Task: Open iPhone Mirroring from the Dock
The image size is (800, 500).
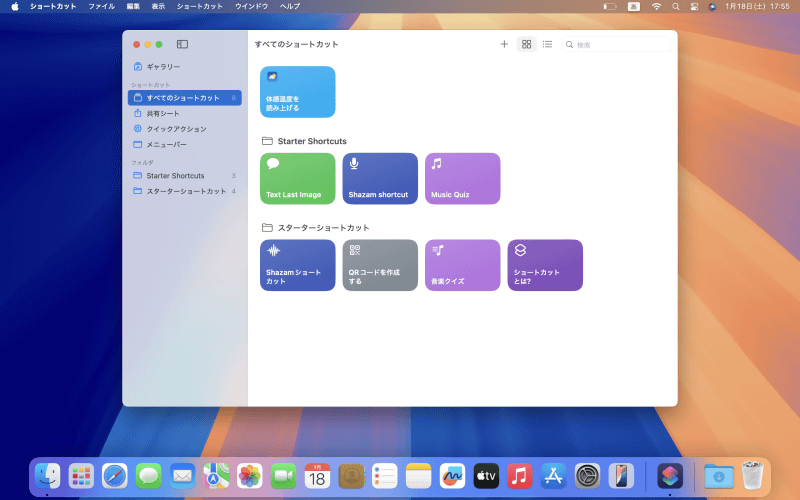Action: tap(621, 476)
